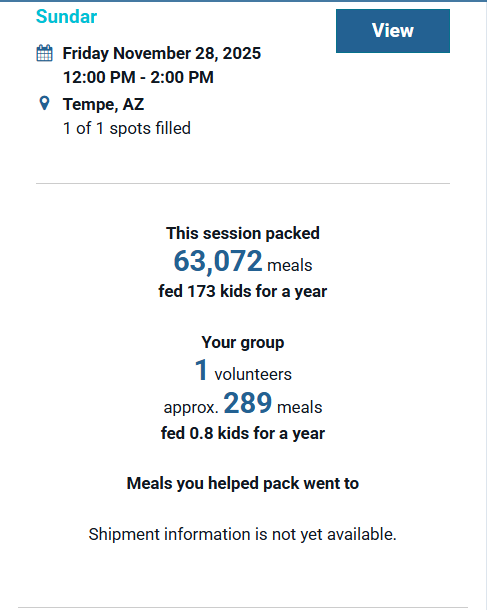Click the fed 0.8 kids for a year text
The width and height of the screenshot is (487, 610).
(243, 433)
